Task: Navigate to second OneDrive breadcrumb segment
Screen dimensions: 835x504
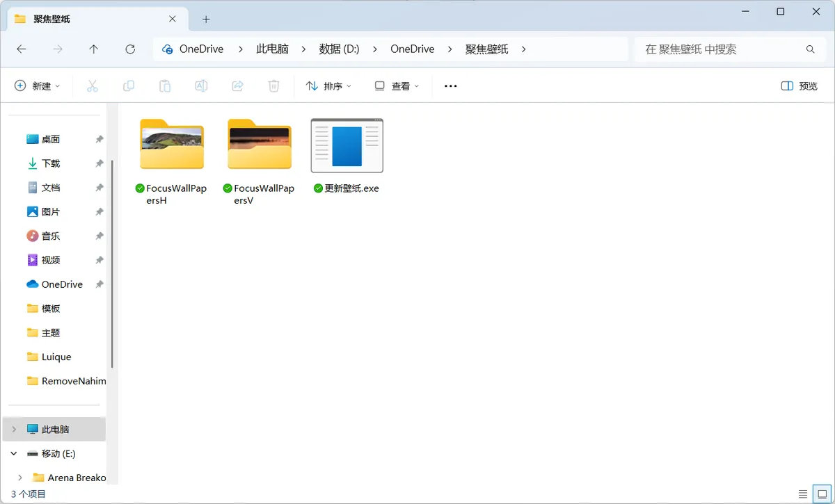Action: point(413,49)
